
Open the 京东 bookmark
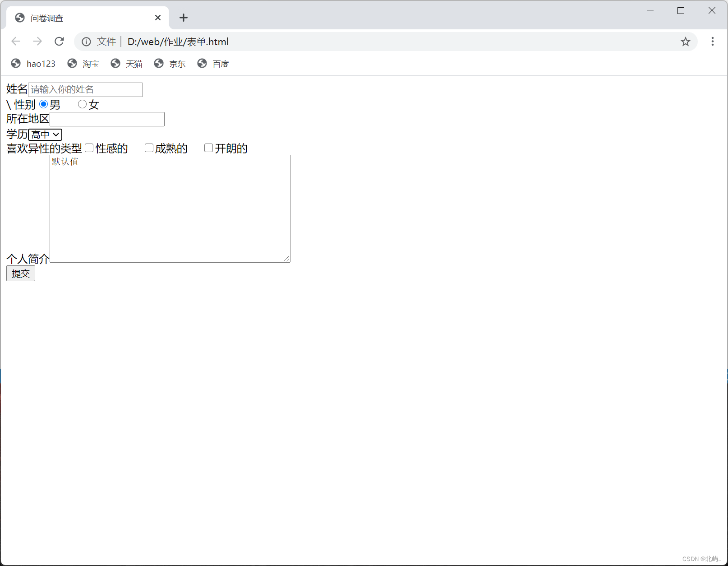click(170, 64)
